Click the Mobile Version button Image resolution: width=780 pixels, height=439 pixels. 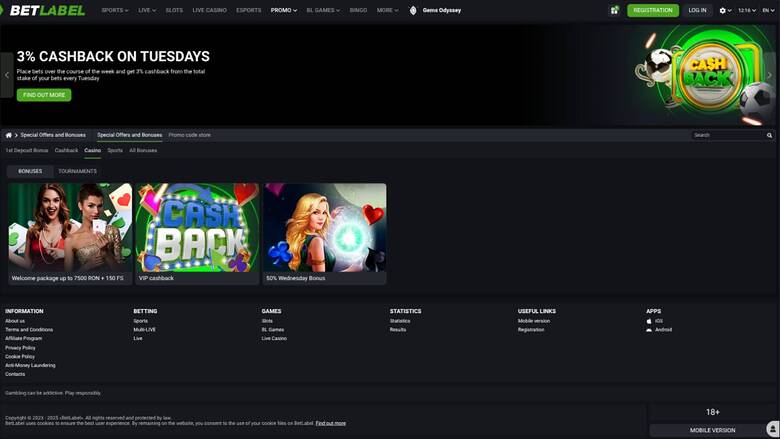(712, 430)
